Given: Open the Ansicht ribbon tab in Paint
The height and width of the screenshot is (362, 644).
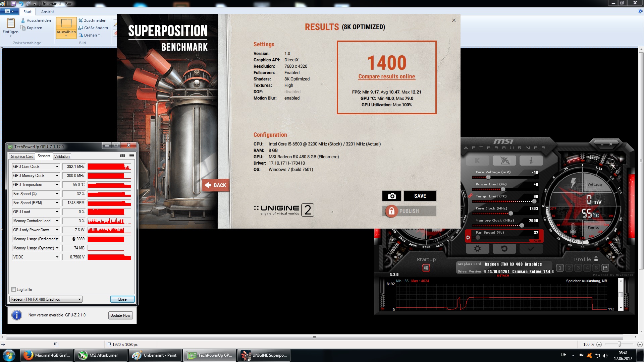Looking at the screenshot, I should (47, 12).
